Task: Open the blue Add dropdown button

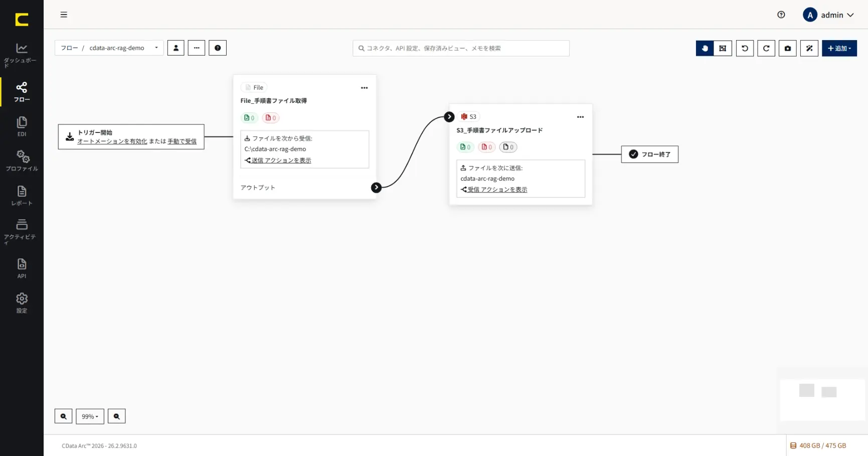Action: pos(839,48)
